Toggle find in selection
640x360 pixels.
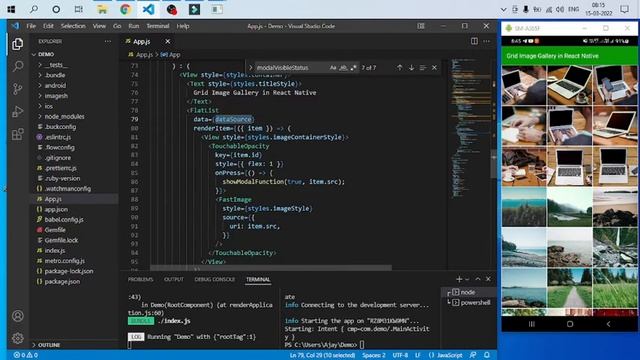pos(423,68)
